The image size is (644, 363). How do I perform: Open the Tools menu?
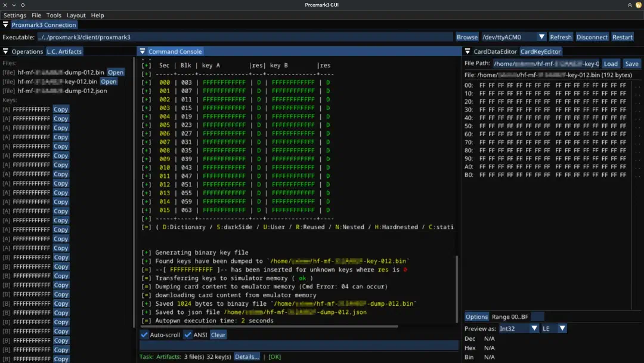coord(54,15)
